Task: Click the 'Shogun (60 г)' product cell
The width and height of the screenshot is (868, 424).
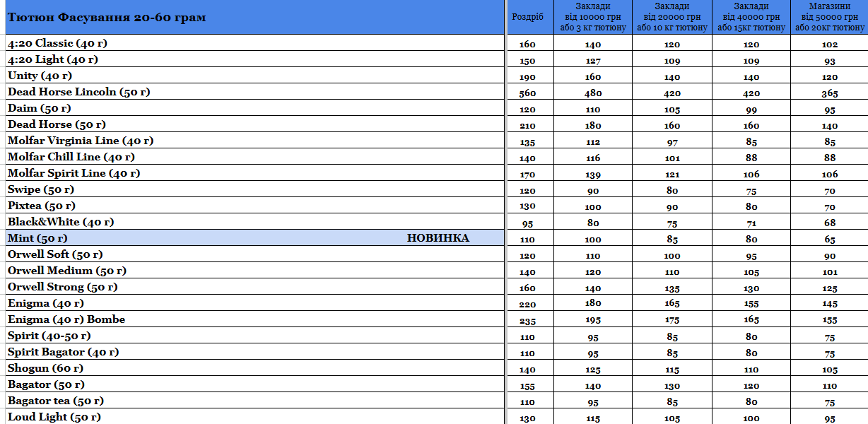Action: [x=255, y=368]
